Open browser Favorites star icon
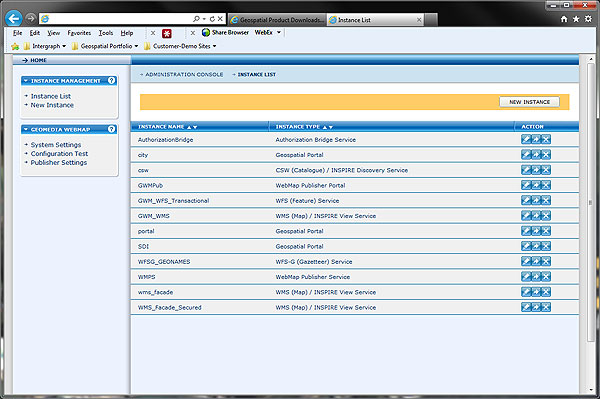 click(x=576, y=19)
